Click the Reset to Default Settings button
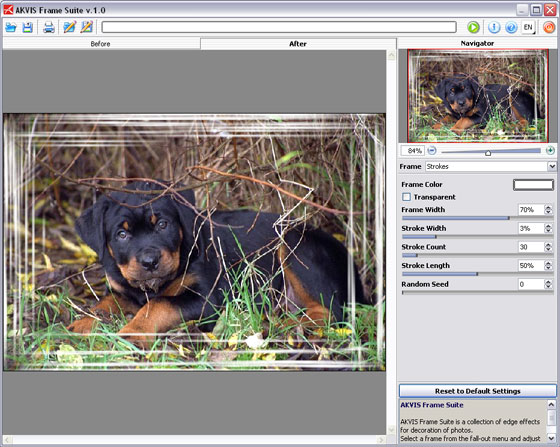 pos(478,391)
